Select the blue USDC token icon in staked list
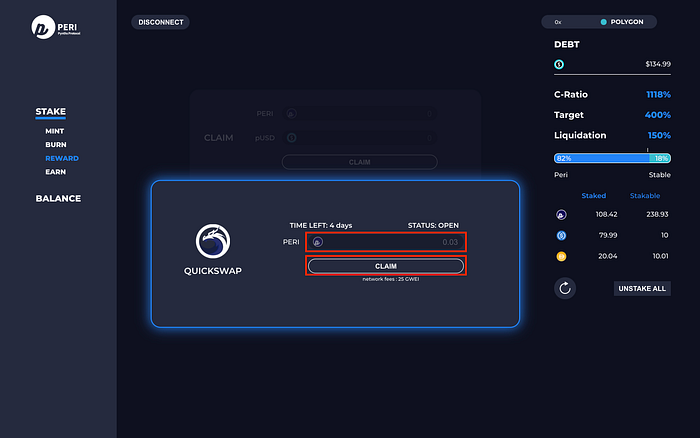 (560, 235)
